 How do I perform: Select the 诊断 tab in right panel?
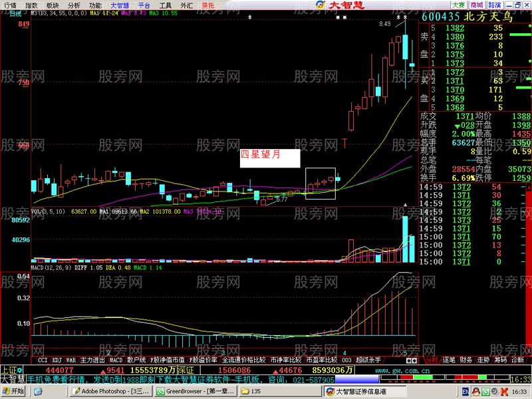click(518, 360)
